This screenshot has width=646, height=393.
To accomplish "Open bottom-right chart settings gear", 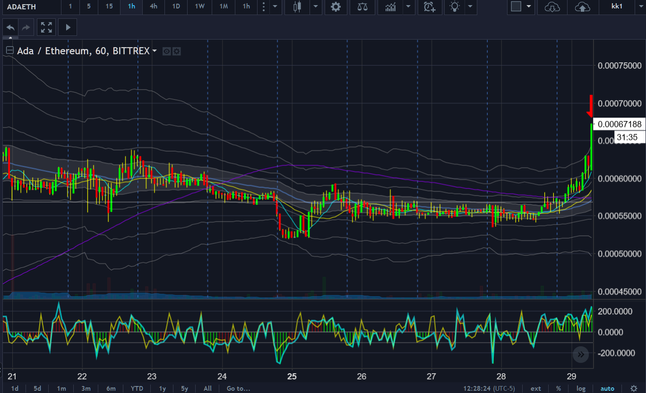I will tap(634, 388).
